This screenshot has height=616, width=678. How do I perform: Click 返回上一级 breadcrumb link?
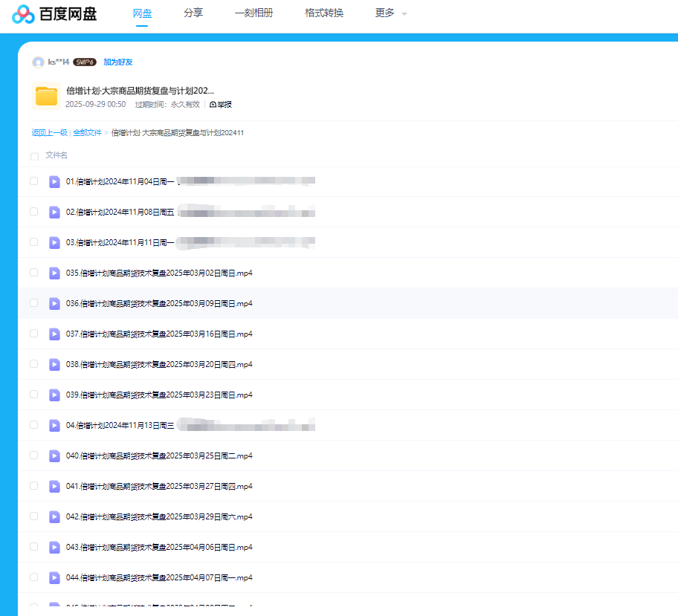coord(49,133)
